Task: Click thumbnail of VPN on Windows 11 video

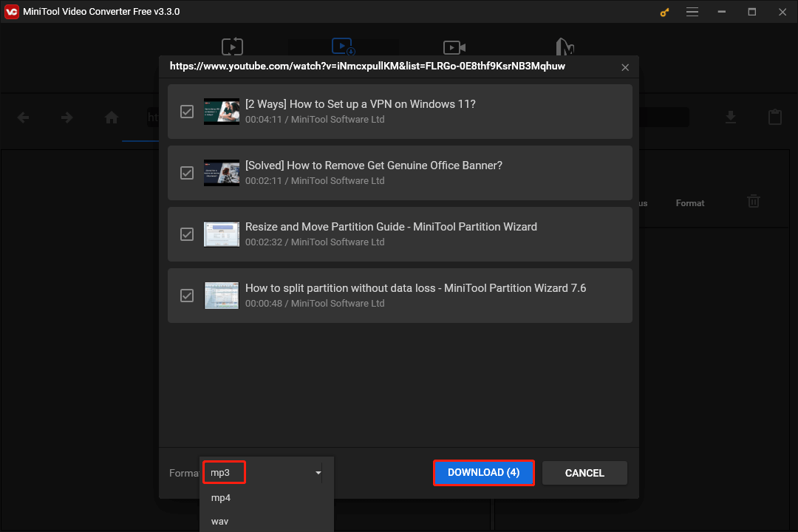Action: click(x=222, y=112)
